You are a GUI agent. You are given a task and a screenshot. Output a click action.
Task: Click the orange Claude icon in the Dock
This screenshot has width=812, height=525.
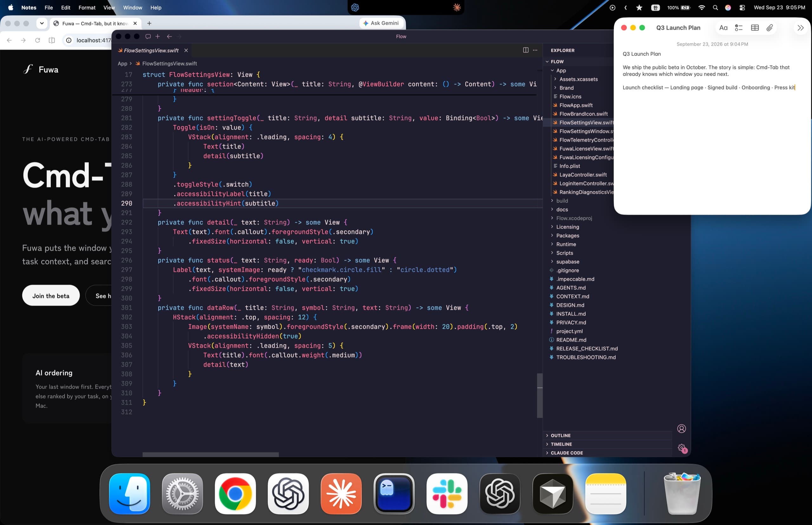tap(341, 493)
